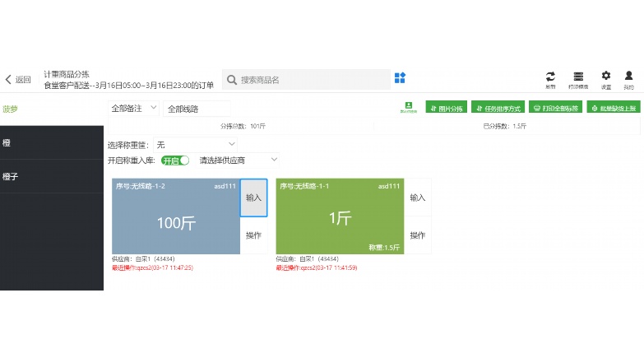Click the 序号:无线路-1-2 label
Viewport: 644px width, 358px height.
(x=141, y=186)
